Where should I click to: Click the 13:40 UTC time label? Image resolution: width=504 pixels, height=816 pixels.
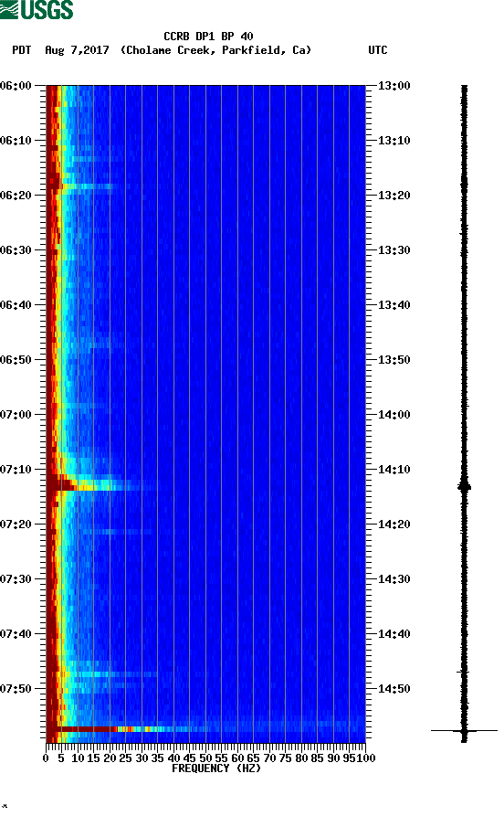394,305
